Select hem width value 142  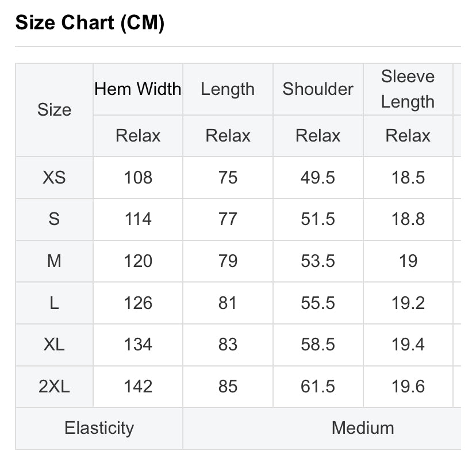tap(138, 387)
